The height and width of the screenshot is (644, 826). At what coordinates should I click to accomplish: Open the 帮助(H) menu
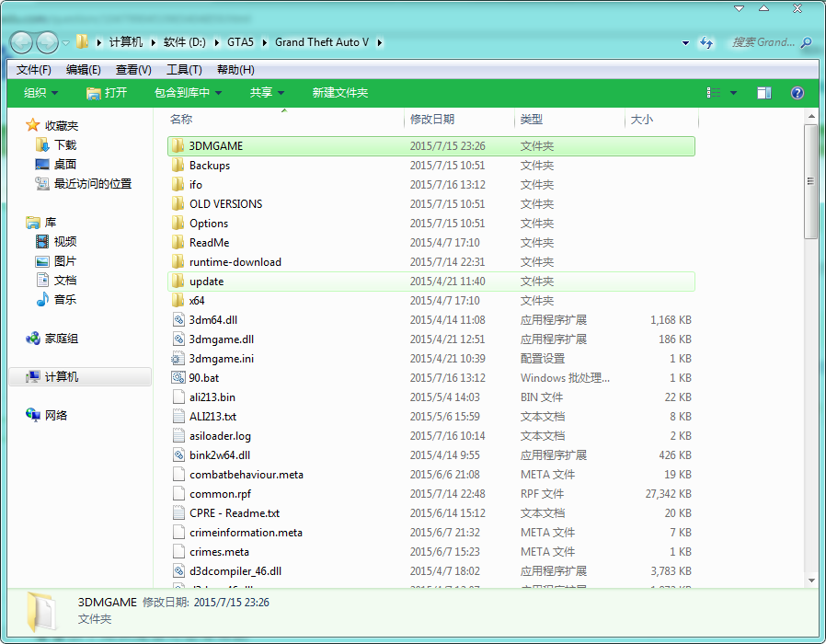(x=235, y=70)
